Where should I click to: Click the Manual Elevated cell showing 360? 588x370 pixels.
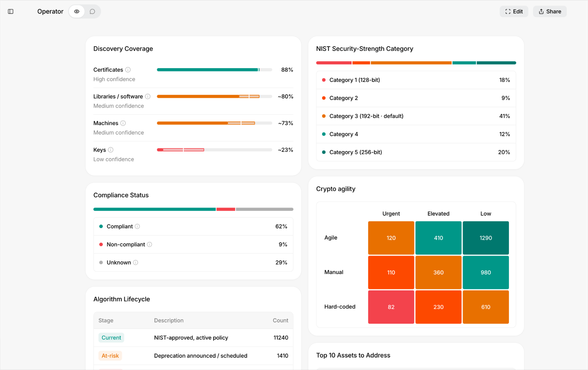click(x=438, y=273)
